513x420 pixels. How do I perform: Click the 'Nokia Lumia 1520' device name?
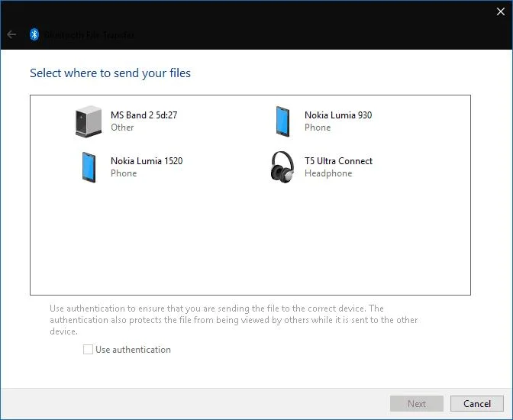(147, 161)
